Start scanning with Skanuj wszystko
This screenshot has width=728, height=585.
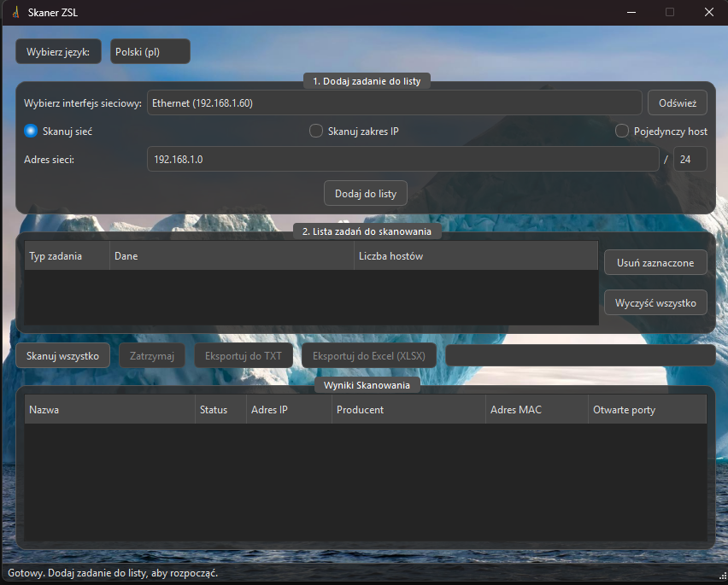coord(62,356)
